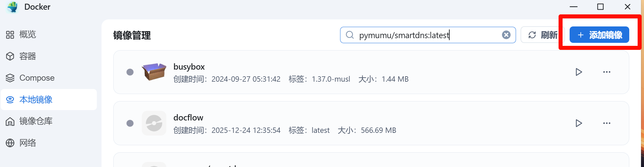Click the search magnifier icon
The height and width of the screenshot is (167, 644).
[350, 35]
